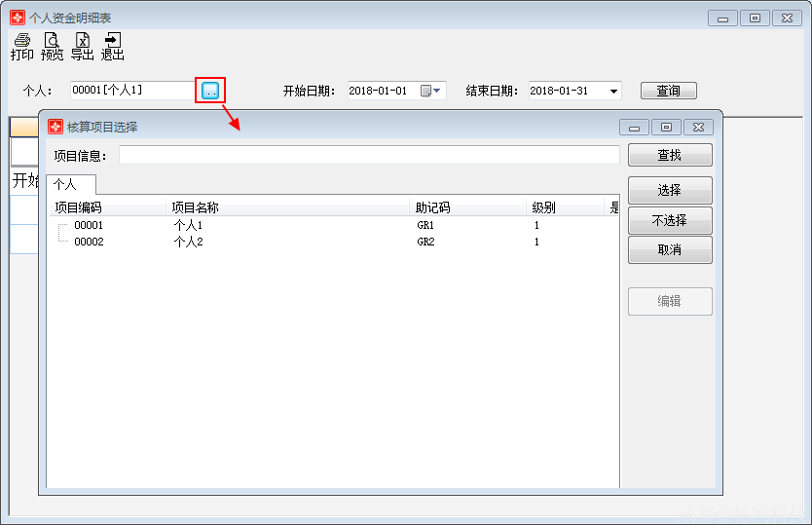Viewport: 812px width, 525px height.
Task: Click the Export (导出) toolbar icon
Action: coord(83,47)
